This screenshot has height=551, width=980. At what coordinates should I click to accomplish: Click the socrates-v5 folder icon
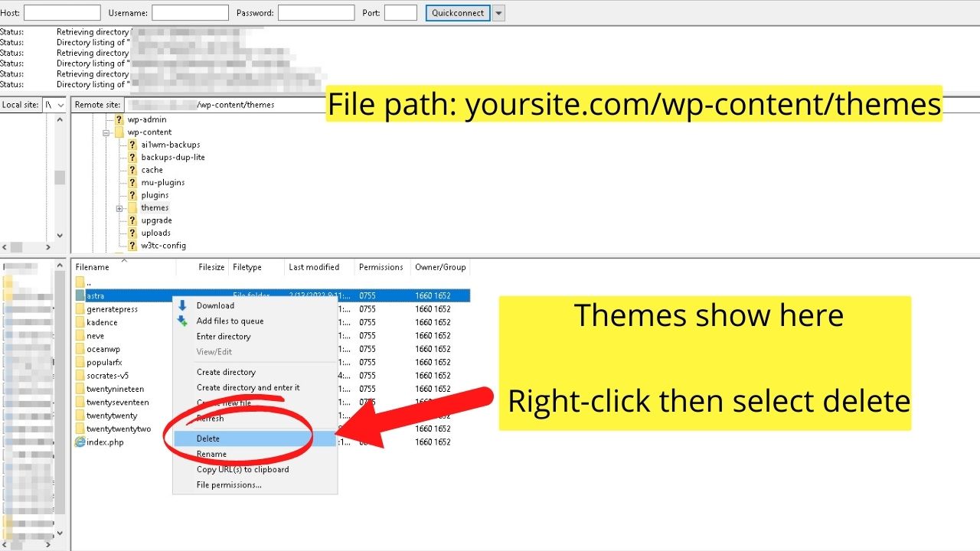(x=80, y=376)
